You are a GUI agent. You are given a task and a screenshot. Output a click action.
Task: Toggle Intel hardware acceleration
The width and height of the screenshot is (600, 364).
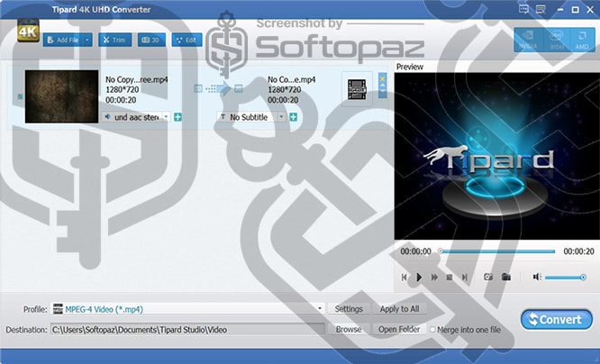coord(557,41)
